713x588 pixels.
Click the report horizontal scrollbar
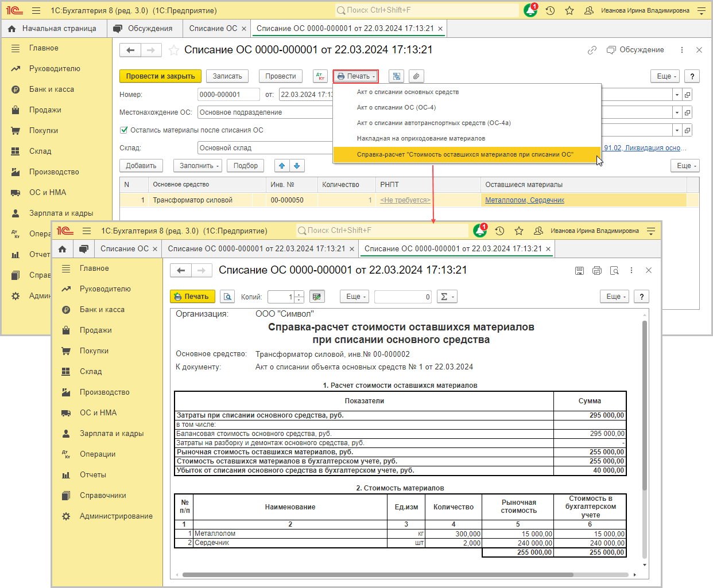coord(377,574)
